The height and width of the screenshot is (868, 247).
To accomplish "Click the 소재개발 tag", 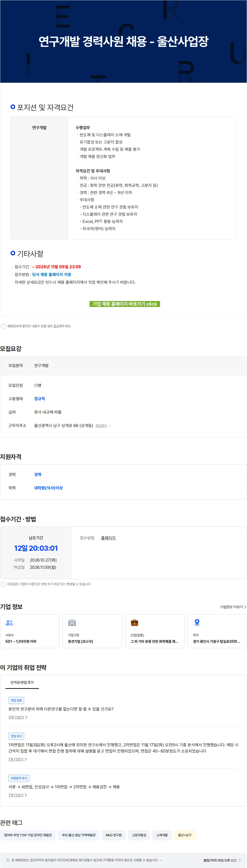I will 162,835.
